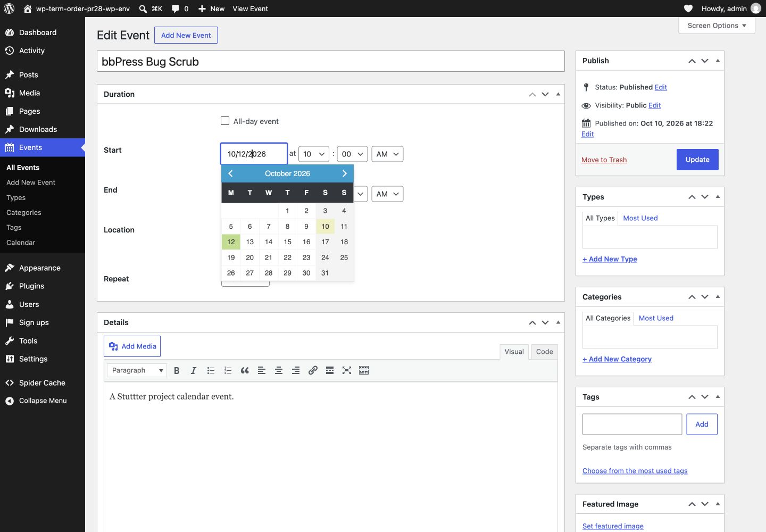Expand Screen Options panel
Screen dimensions: 766x532
click(x=717, y=26)
